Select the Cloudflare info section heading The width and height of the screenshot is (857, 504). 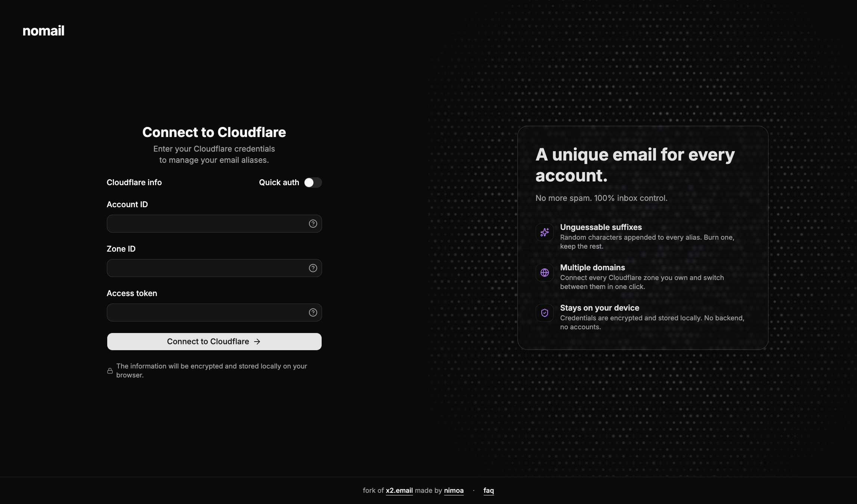click(x=134, y=182)
